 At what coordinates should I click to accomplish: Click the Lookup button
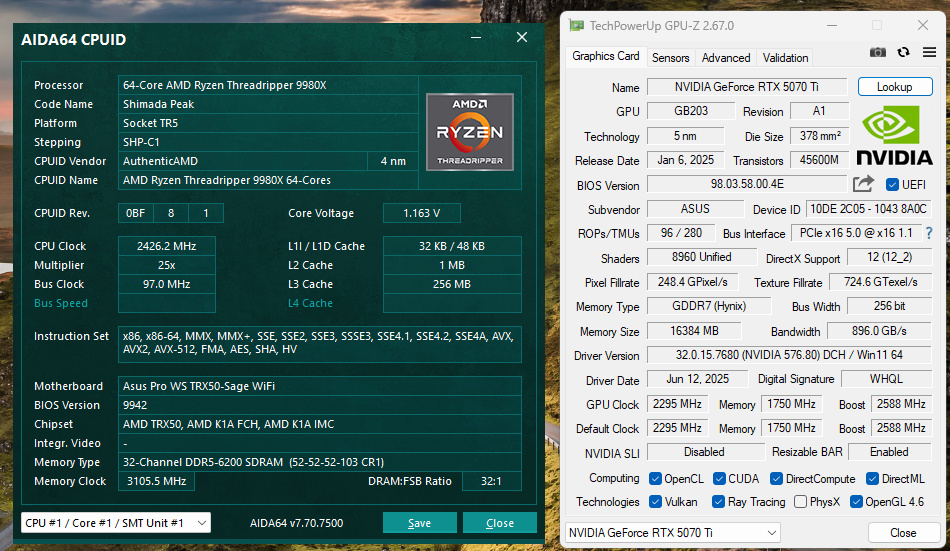click(894, 87)
